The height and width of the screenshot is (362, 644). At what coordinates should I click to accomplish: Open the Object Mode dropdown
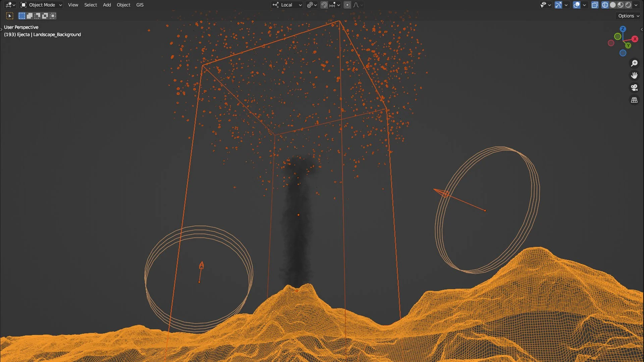(41, 5)
